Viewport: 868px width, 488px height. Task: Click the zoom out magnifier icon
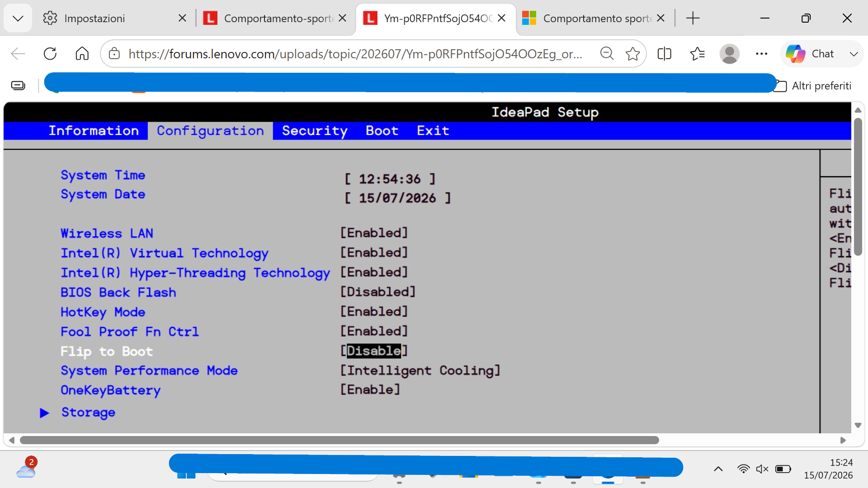click(607, 54)
